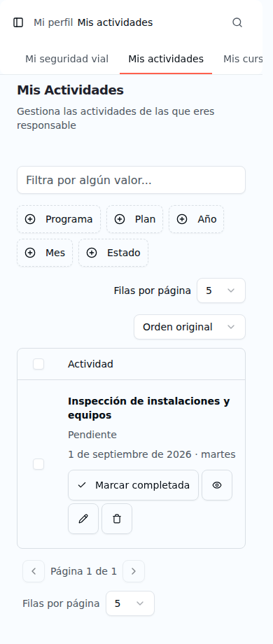Switch to Mi seguridad vial tab
273x644 pixels.
(67, 59)
